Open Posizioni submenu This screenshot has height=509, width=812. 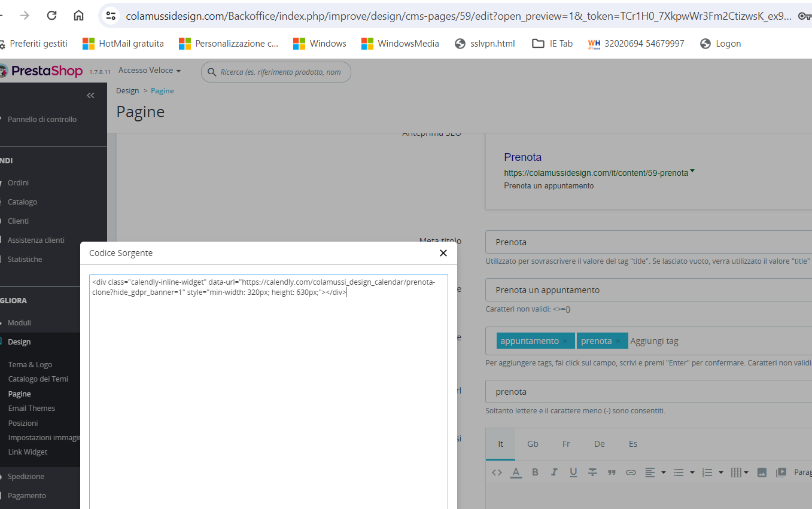(x=23, y=423)
